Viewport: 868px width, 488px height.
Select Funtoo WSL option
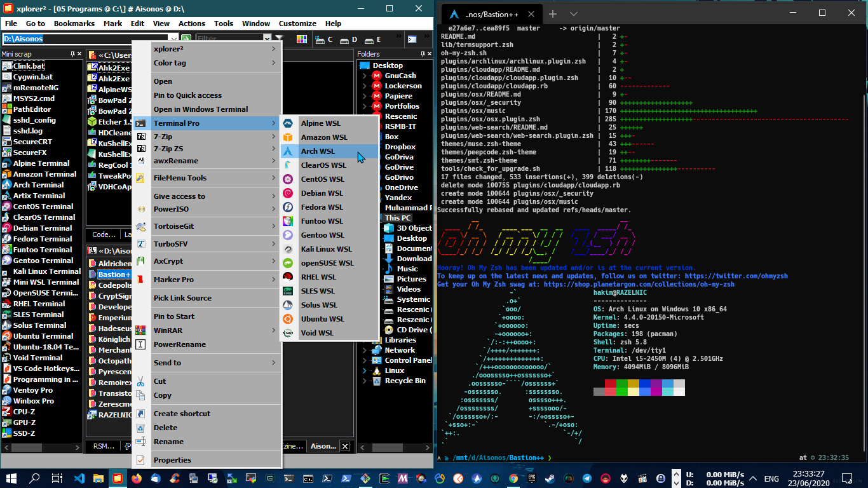[x=329, y=221]
